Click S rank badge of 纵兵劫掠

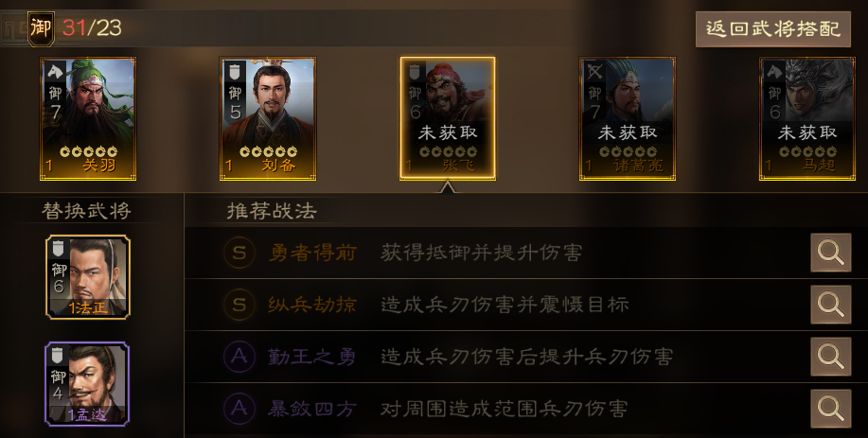click(x=239, y=305)
